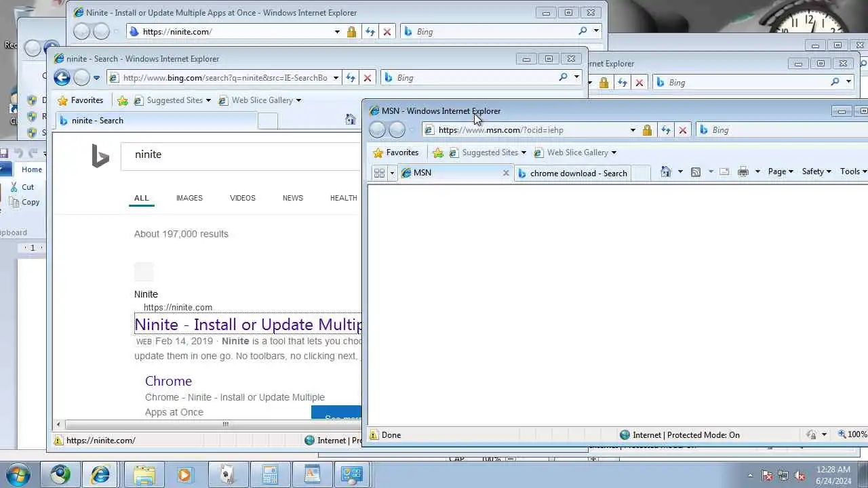Open recent pages dropdown in ninite Search window

tap(96, 78)
